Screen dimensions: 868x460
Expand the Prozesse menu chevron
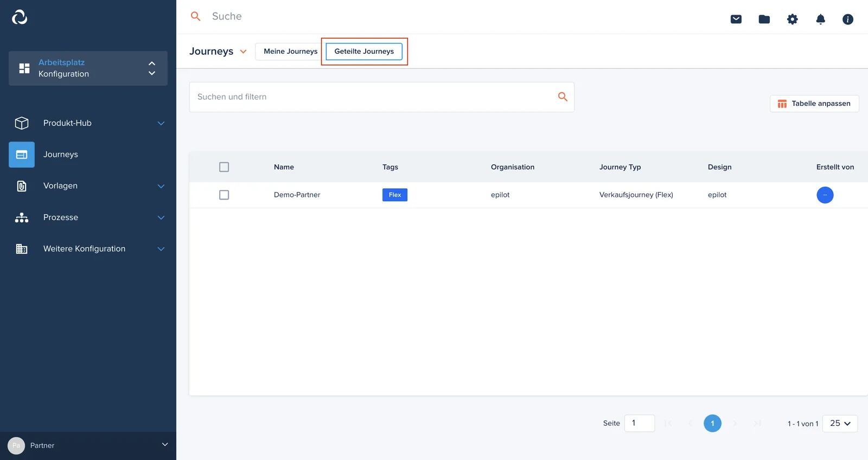161,218
